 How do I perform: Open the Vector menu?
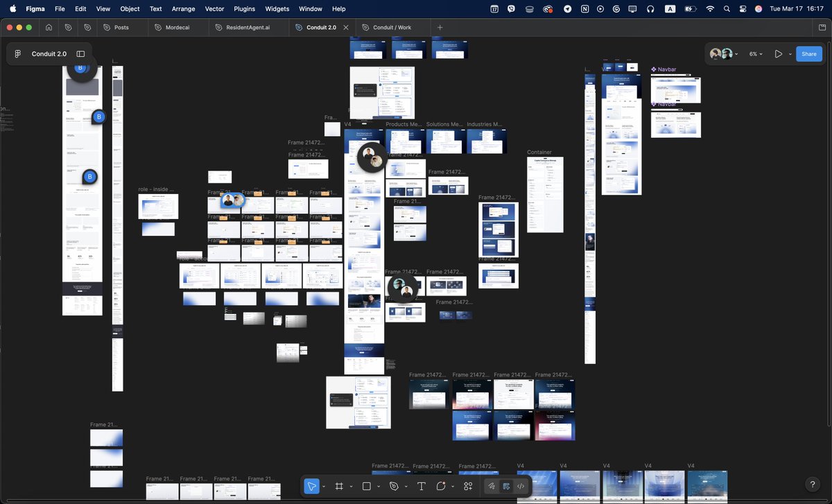[215, 9]
